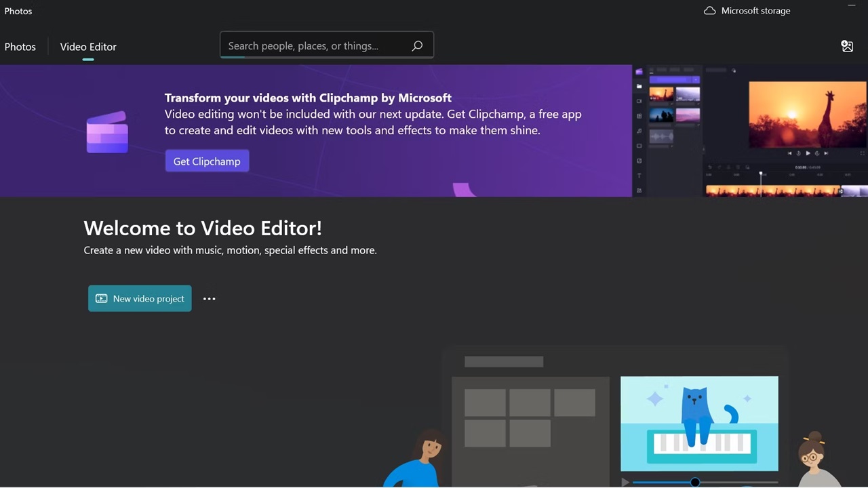Click the Clipchamp clapperboard logo

107,131
